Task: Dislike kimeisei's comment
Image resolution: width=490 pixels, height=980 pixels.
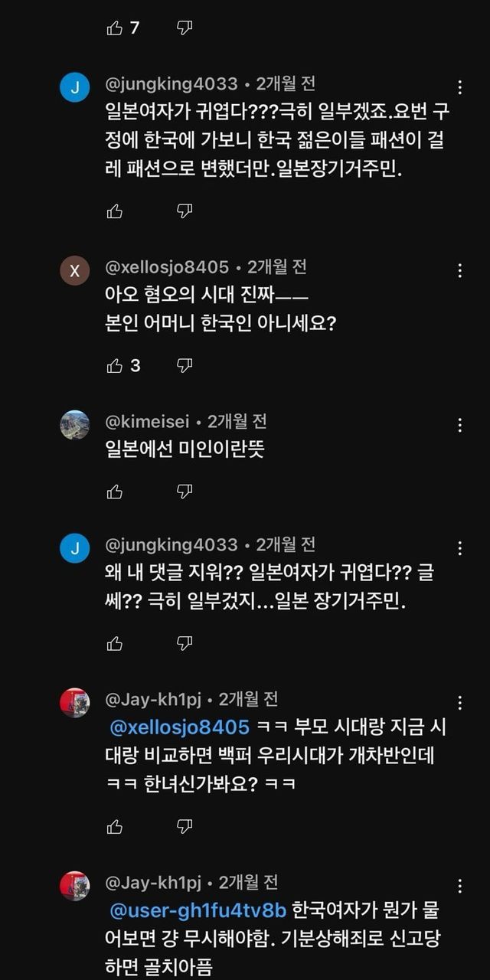Action: 185,492
